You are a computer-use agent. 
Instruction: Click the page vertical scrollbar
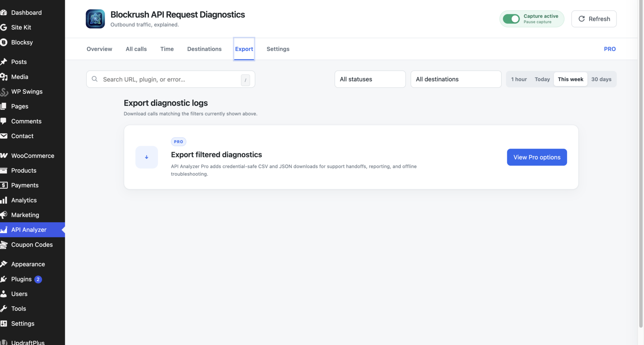coord(641,164)
